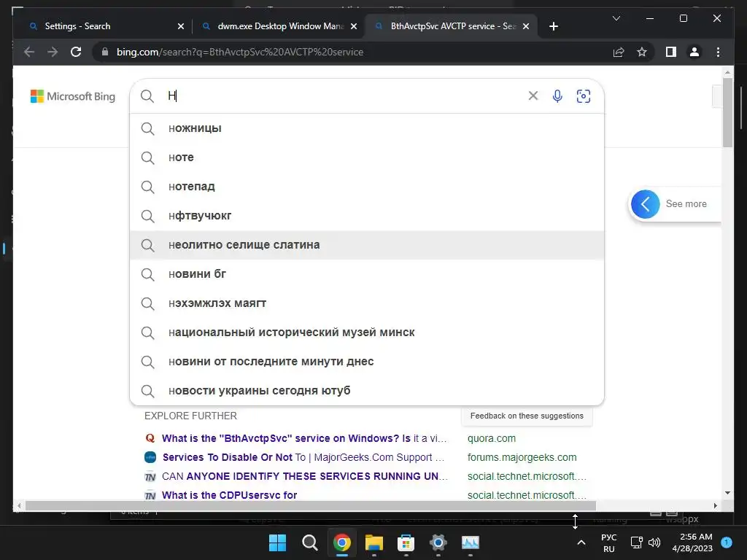Show hidden tray icons chevron
This screenshot has width=747, height=560.
coord(581,542)
